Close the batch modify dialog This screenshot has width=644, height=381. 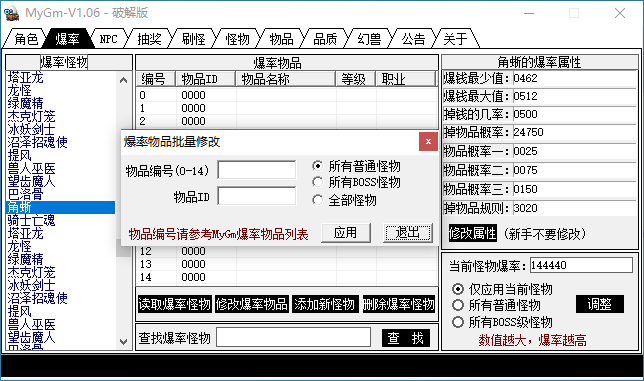point(428,142)
